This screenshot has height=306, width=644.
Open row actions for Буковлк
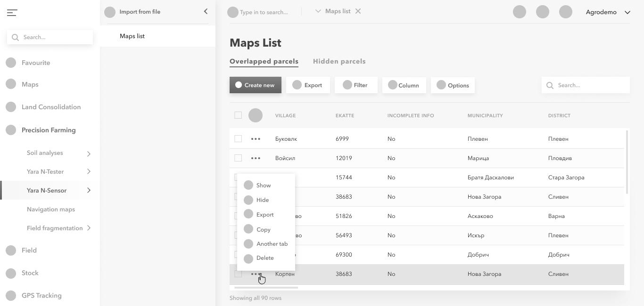click(x=256, y=139)
